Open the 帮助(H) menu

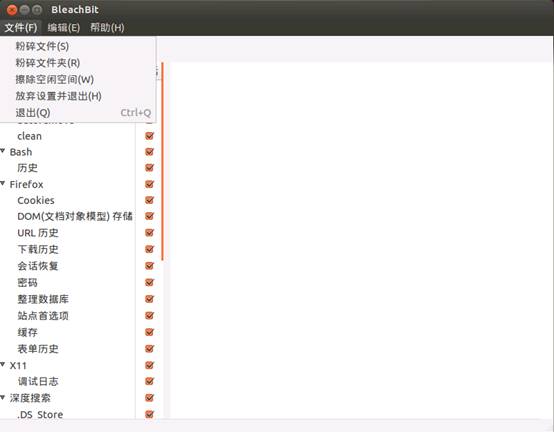(107, 28)
